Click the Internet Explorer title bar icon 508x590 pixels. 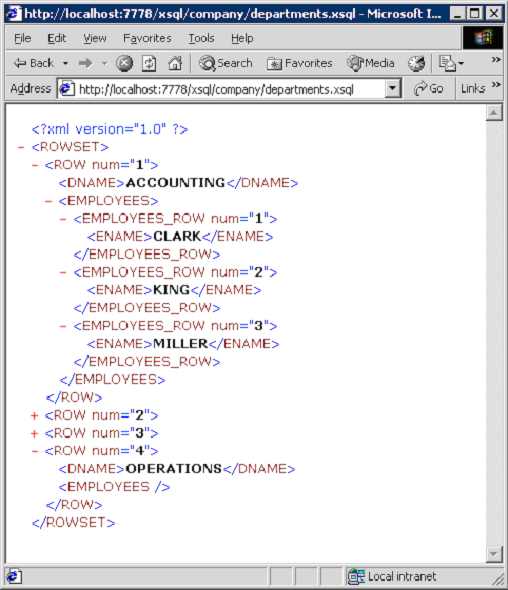click(x=14, y=14)
